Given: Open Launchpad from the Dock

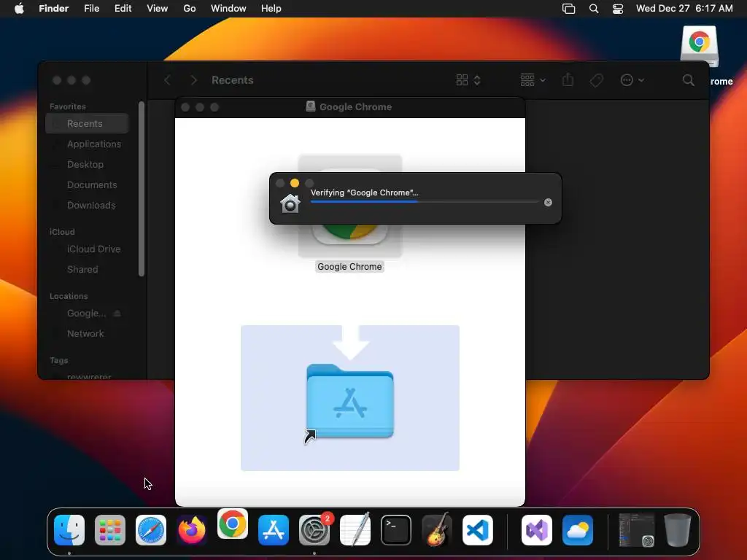Looking at the screenshot, I should pos(110,530).
